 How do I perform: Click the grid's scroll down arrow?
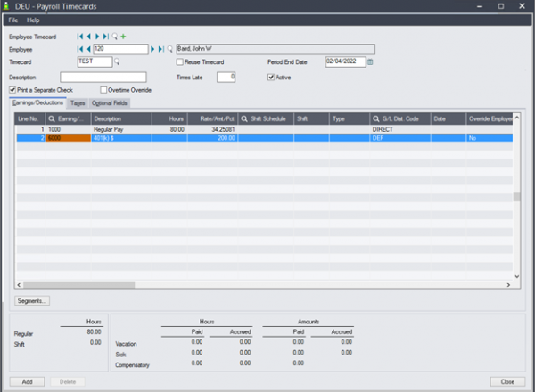point(517,276)
